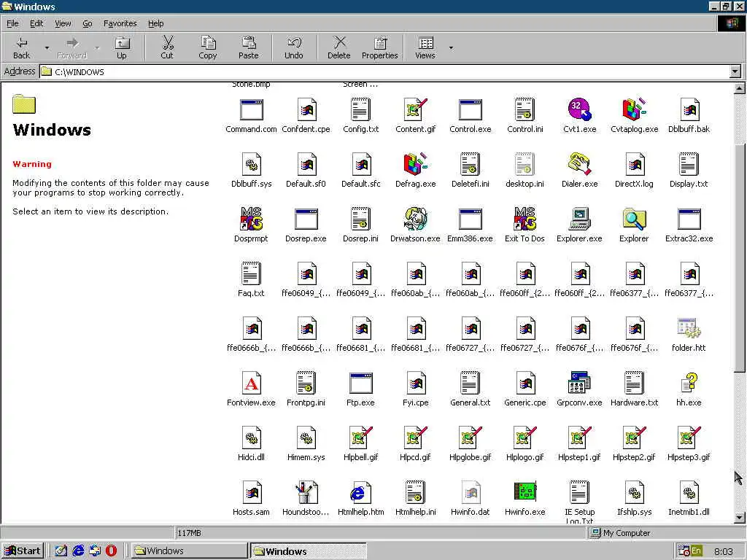
Task: Select the Content.gif image icon
Action: (x=415, y=110)
